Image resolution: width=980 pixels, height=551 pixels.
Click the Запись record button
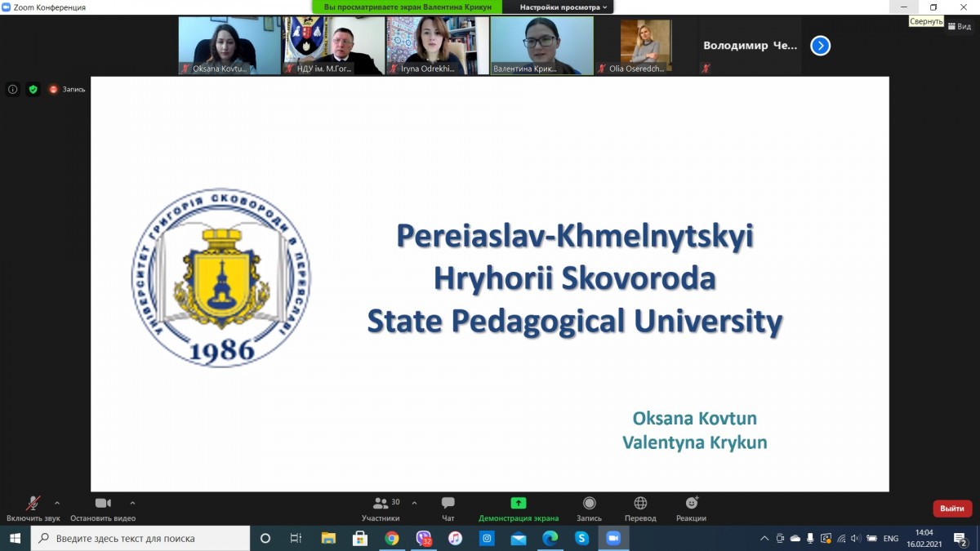(x=589, y=509)
